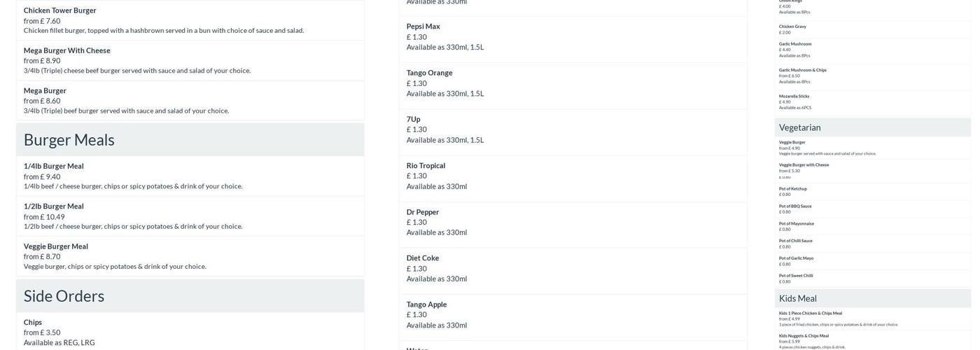Choose Mega Burger With Cheese
Screen dimensions: 980x350
click(66, 50)
